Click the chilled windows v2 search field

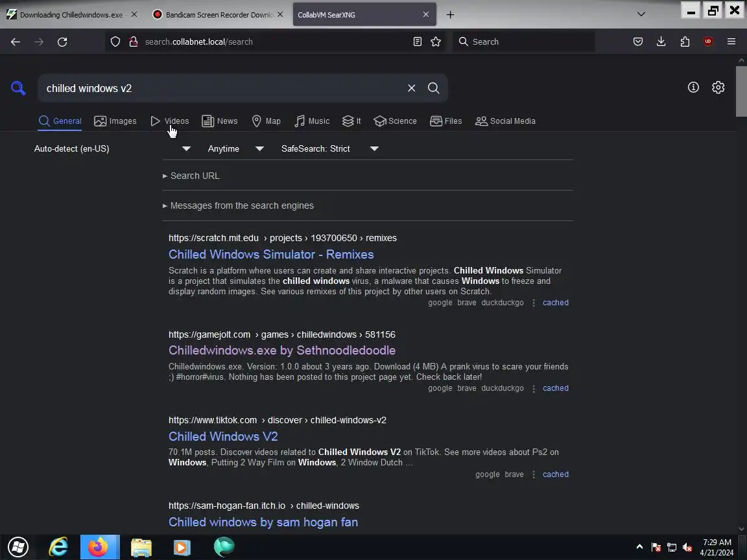pos(222,88)
